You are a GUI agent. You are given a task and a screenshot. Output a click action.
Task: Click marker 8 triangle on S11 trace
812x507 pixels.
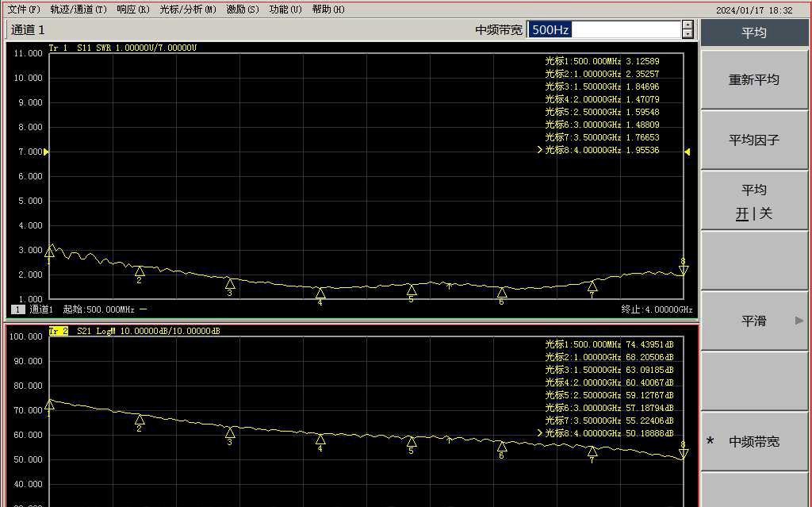point(684,271)
